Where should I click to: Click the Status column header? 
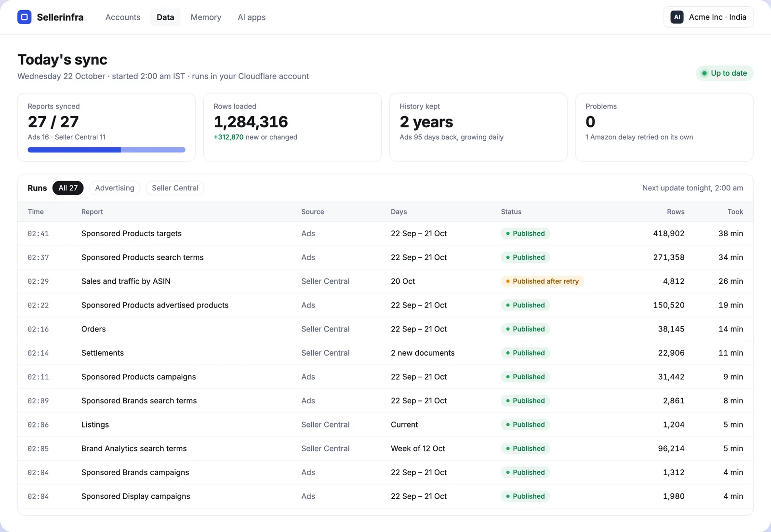[x=511, y=212]
